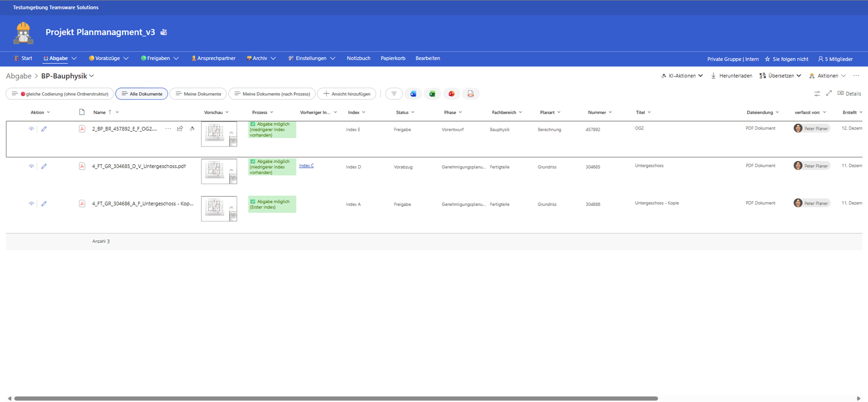Toggle eye icon for 4_FT_GR_304686 row
868x402 pixels.
click(31, 204)
